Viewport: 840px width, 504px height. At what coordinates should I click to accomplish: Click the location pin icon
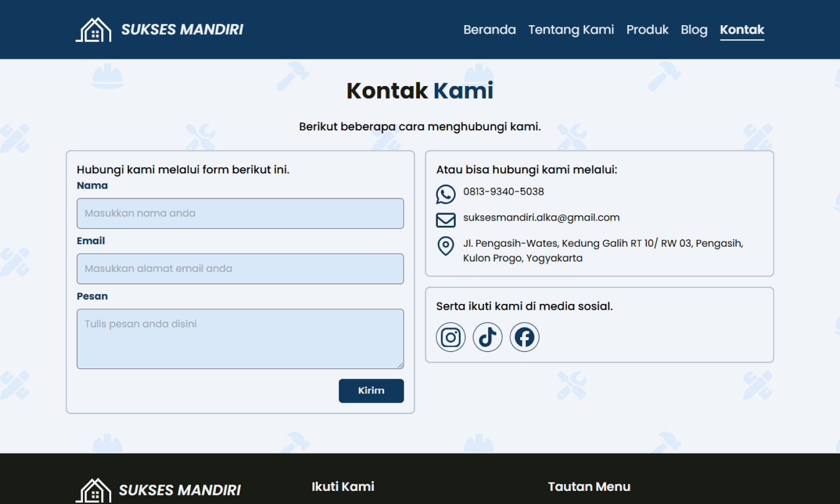[x=446, y=246]
